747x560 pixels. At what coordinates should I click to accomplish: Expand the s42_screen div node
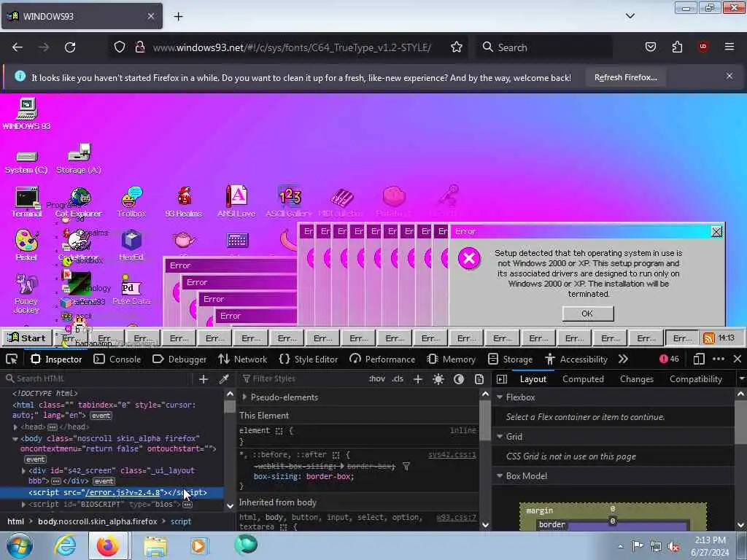point(23,470)
